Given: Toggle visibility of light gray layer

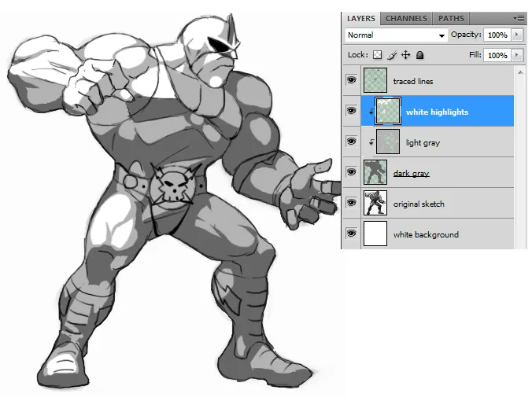Looking at the screenshot, I should [x=351, y=142].
